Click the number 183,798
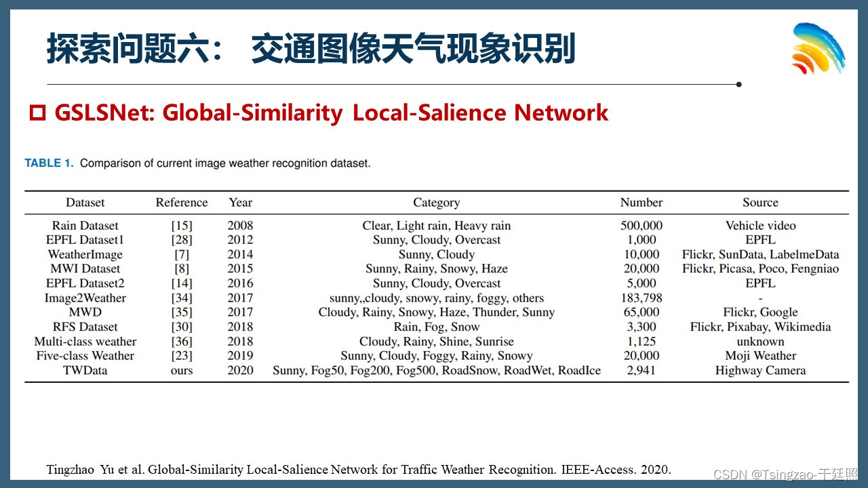 (642, 298)
